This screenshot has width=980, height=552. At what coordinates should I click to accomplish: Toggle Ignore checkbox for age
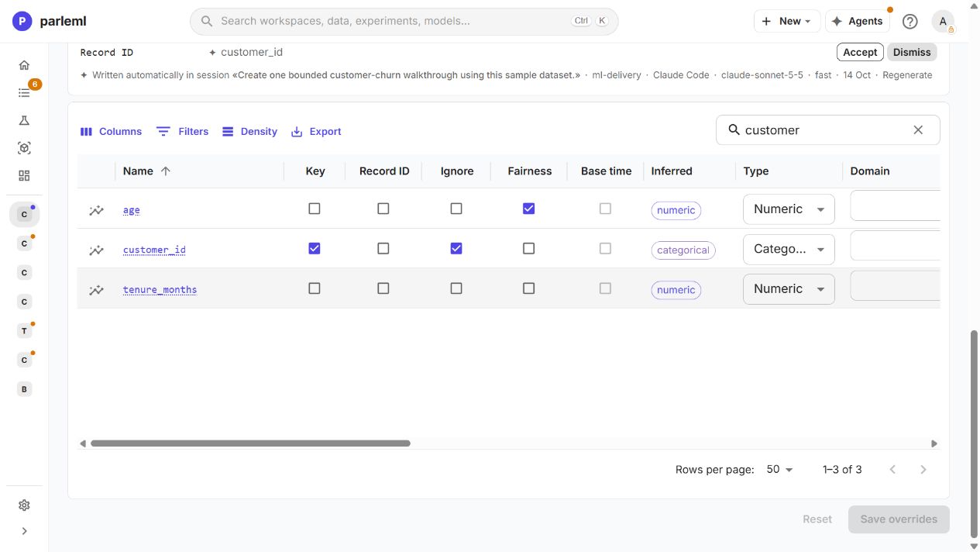[x=456, y=209]
